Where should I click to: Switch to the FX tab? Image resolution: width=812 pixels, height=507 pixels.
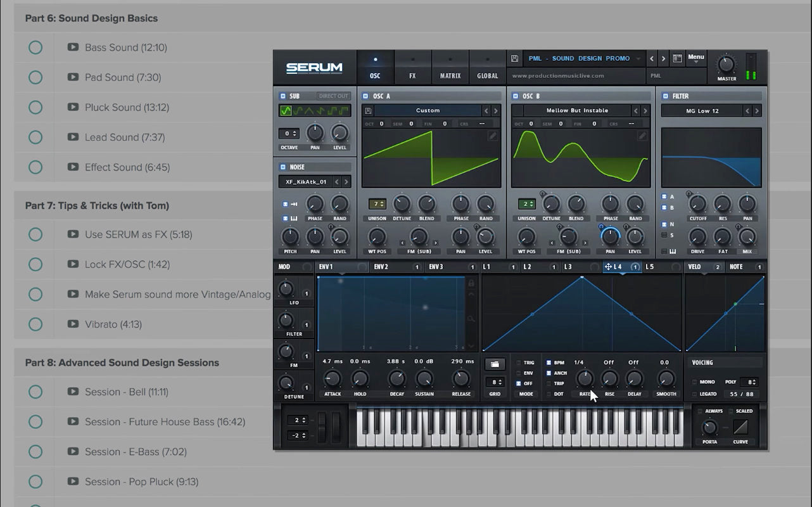(412, 75)
